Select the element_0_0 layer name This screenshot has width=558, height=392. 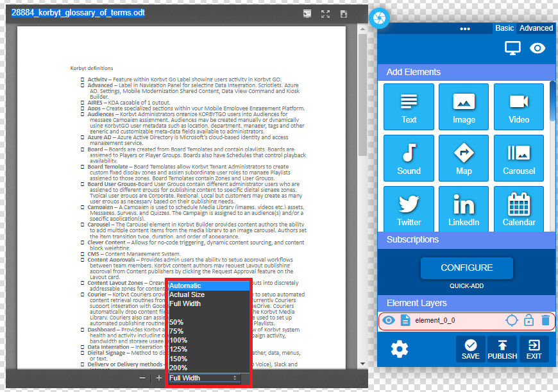435,320
